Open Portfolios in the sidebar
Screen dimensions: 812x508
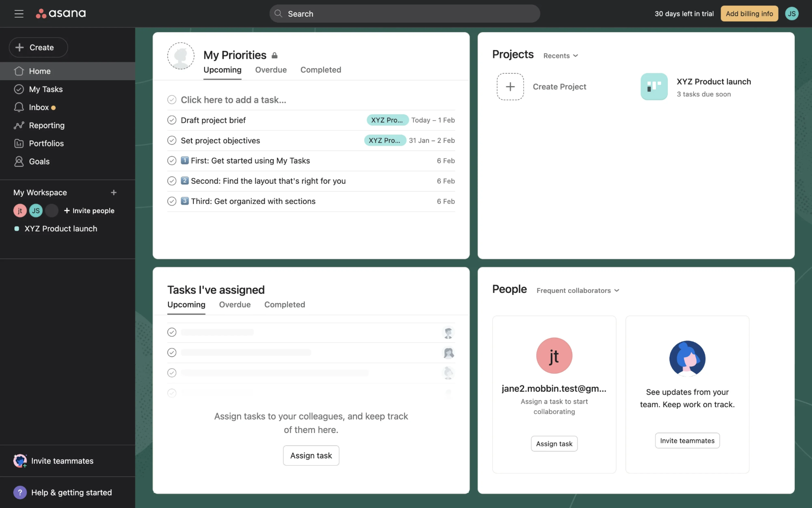click(67, 143)
